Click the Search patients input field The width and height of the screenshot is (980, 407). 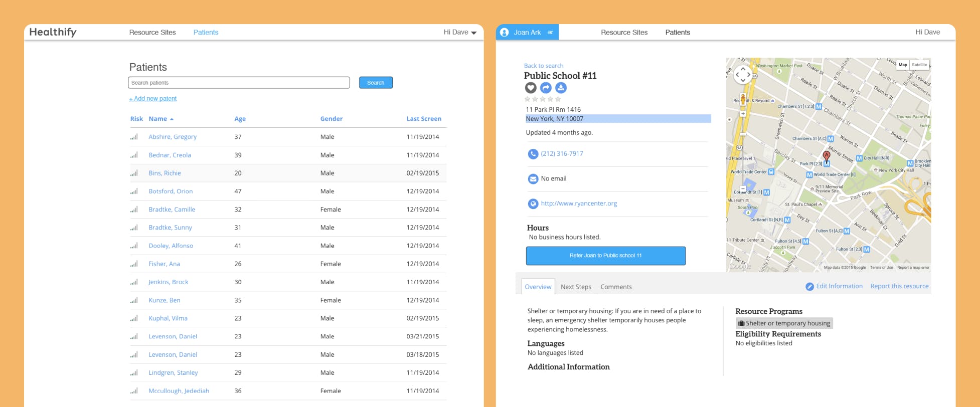coord(239,83)
